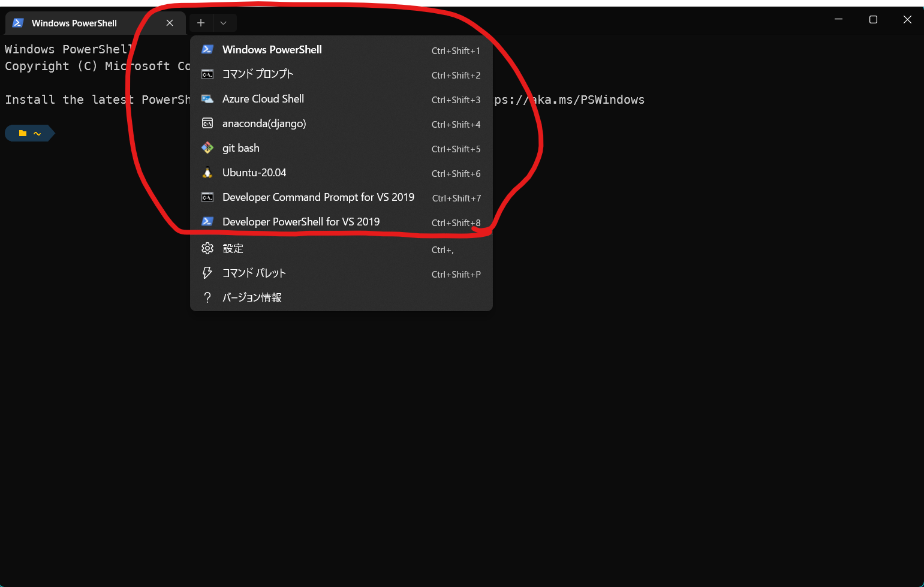Click the Ctrl+, shortcut label
This screenshot has height=587, width=924.
(443, 250)
